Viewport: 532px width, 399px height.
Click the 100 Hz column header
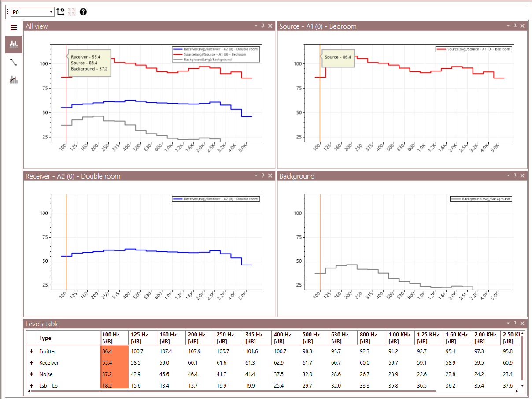click(x=115, y=338)
